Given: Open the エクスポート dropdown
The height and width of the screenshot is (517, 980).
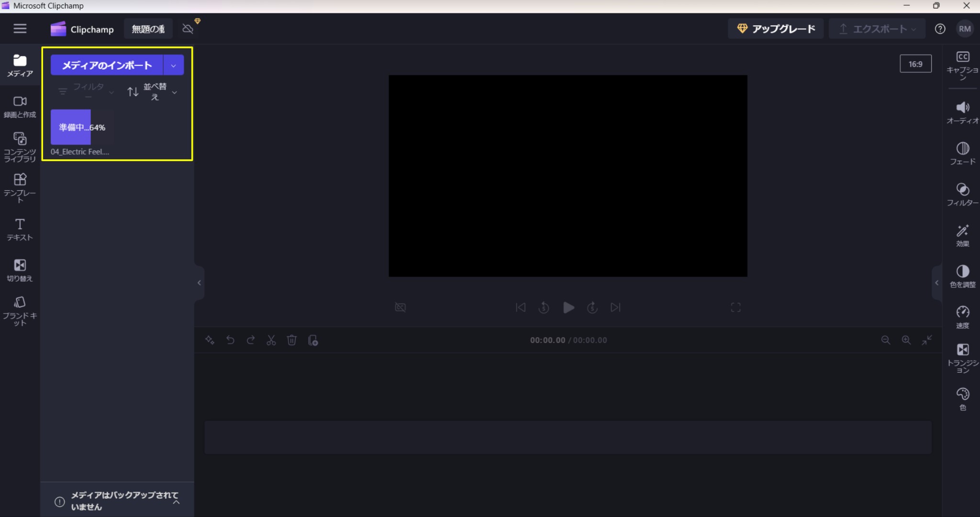Looking at the screenshot, I should [x=877, y=29].
